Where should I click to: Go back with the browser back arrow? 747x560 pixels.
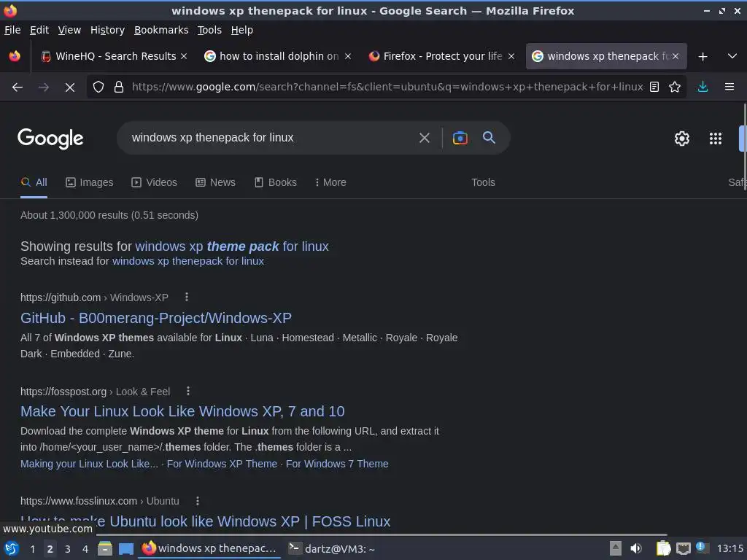click(x=18, y=87)
